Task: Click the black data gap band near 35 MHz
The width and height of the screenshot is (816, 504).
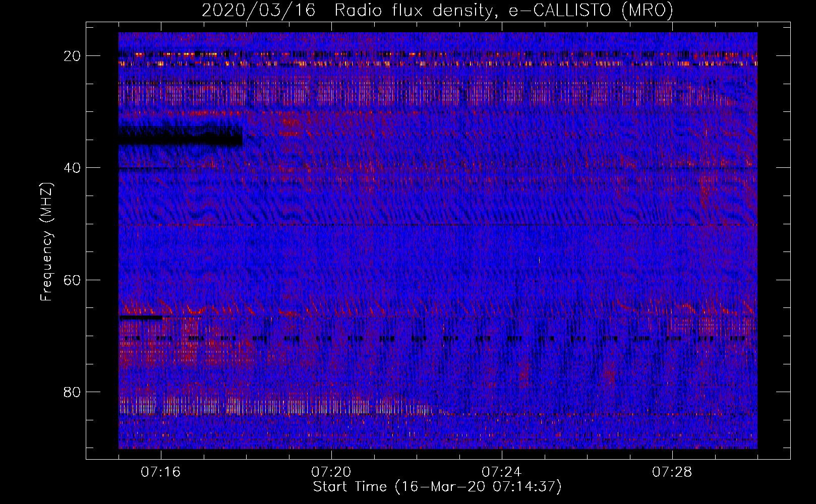Action: click(x=181, y=136)
